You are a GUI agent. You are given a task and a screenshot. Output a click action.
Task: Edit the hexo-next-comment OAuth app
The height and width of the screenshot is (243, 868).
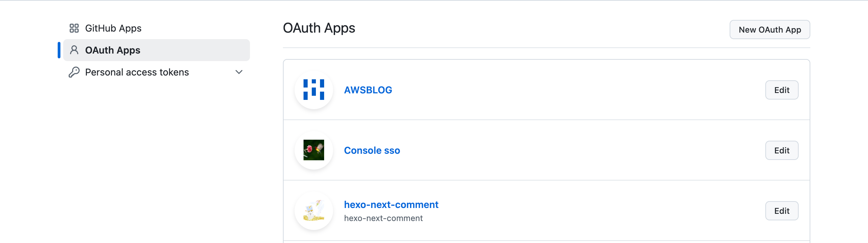pyautogui.click(x=782, y=211)
